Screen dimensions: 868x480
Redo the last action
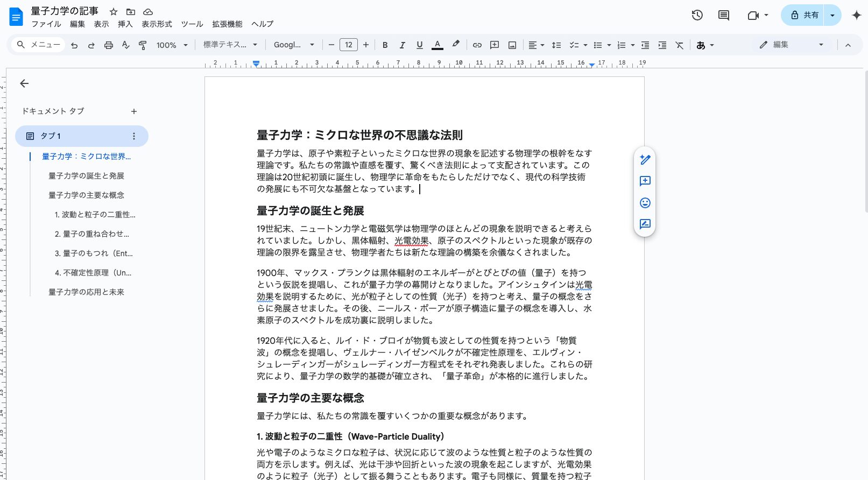[91, 45]
